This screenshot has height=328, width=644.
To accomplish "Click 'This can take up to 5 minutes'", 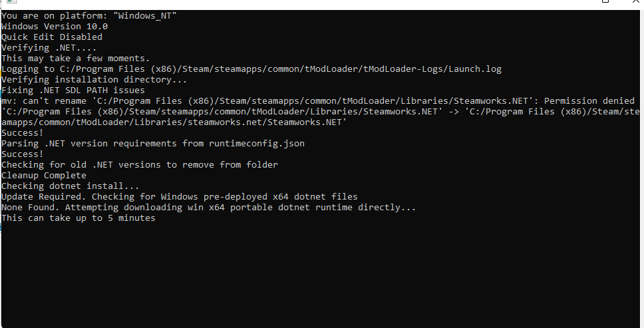I will 79,218.
